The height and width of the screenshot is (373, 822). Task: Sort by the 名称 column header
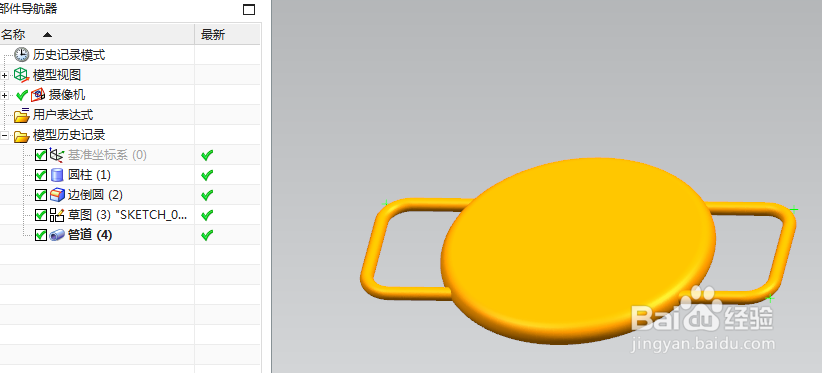click(97, 35)
